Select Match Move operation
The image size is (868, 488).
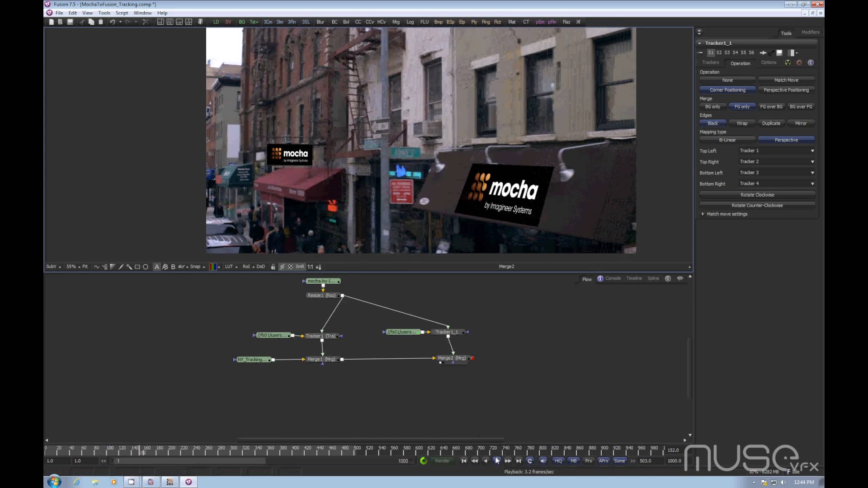[x=786, y=80]
